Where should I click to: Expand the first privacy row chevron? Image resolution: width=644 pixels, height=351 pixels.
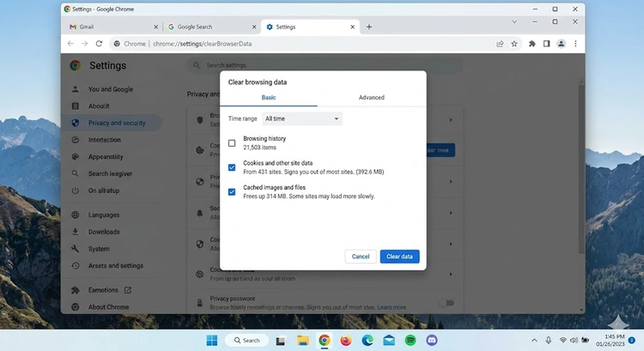pos(451,120)
